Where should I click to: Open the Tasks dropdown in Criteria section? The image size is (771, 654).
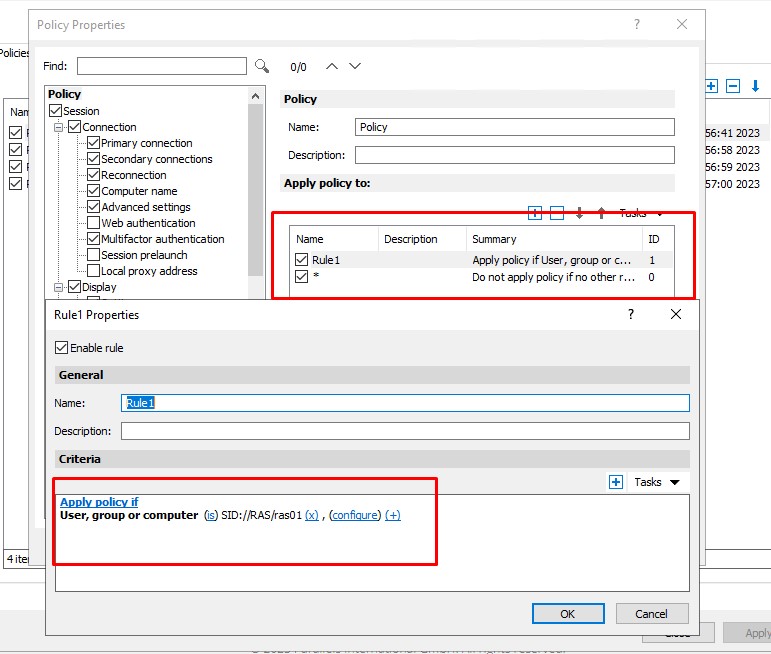pos(657,482)
